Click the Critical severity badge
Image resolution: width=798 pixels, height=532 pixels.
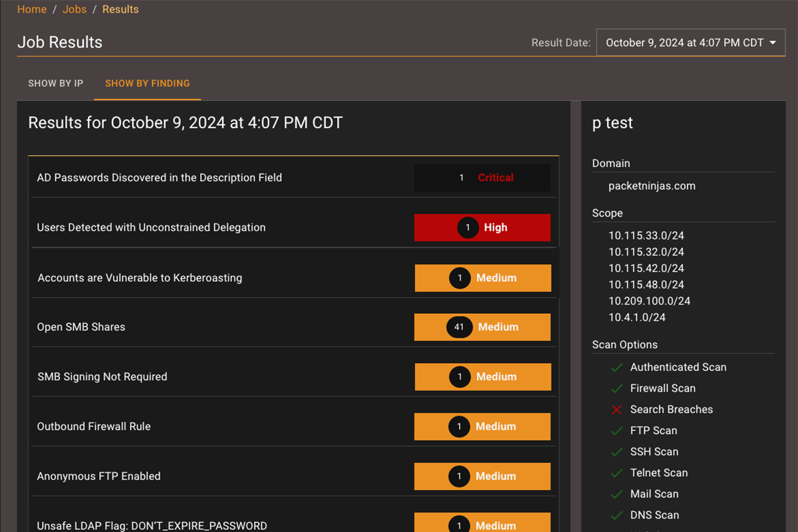coord(482,178)
